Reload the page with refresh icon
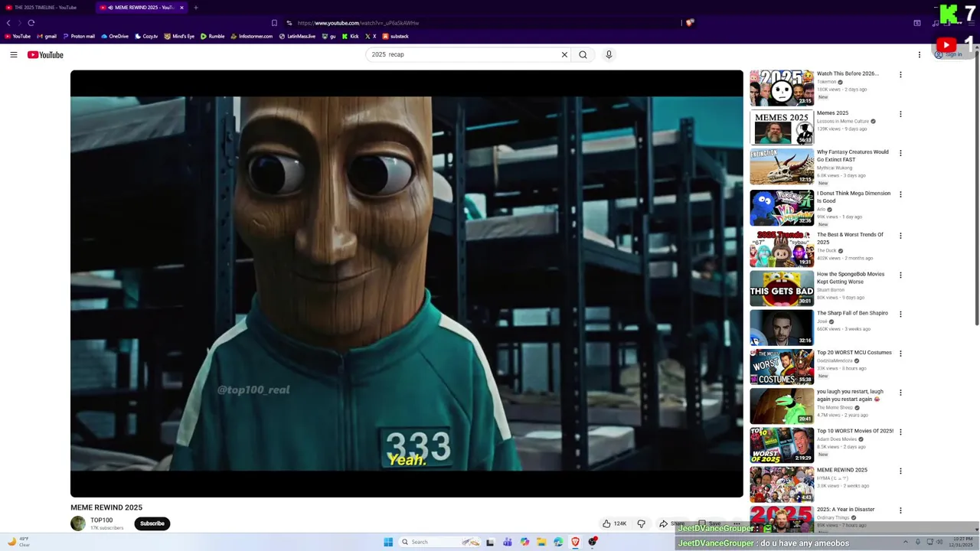 [x=31, y=23]
